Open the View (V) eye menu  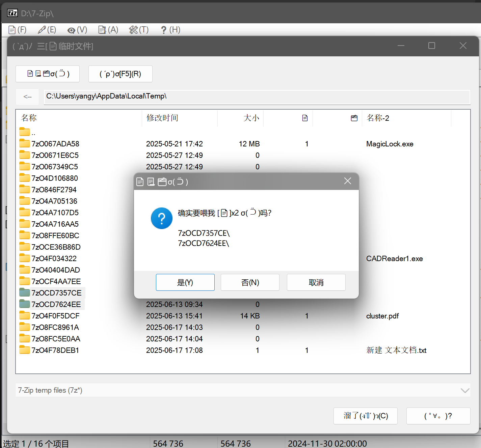pos(77,30)
